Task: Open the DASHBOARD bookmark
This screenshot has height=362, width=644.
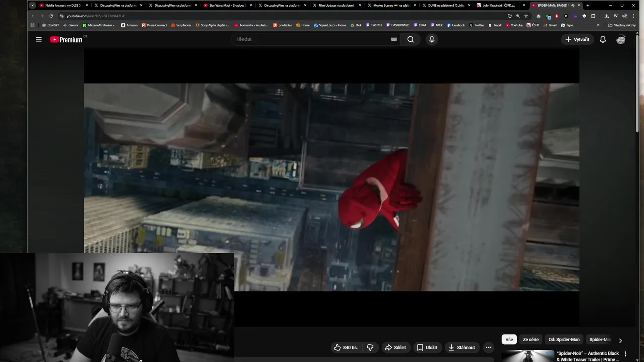Action: point(398,25)
